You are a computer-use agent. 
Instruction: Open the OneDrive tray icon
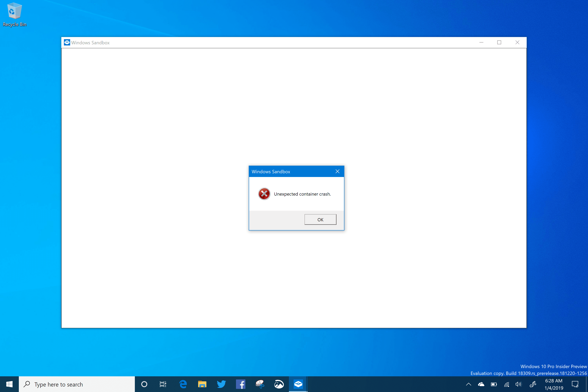[x=481, y=384]
